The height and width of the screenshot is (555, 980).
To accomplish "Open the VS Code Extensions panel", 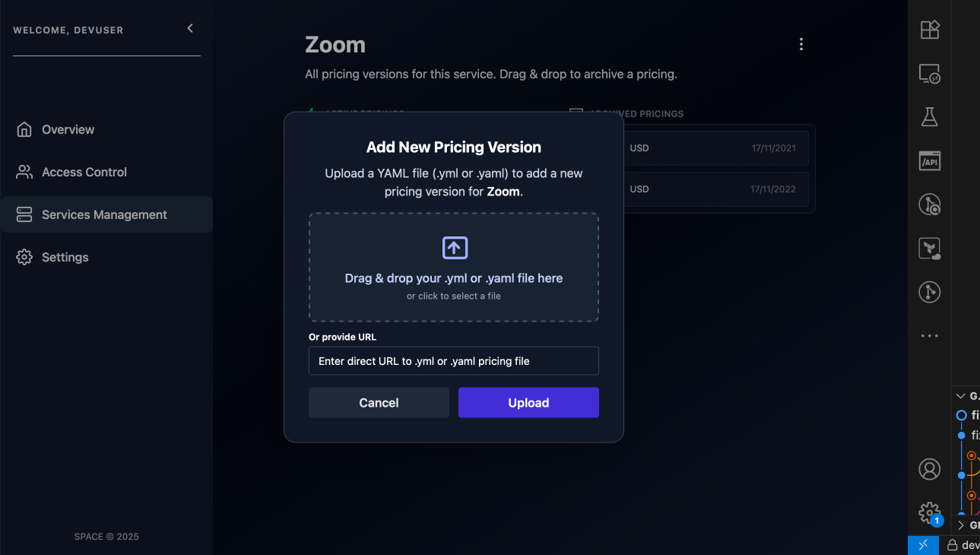I will pos(930,30).
